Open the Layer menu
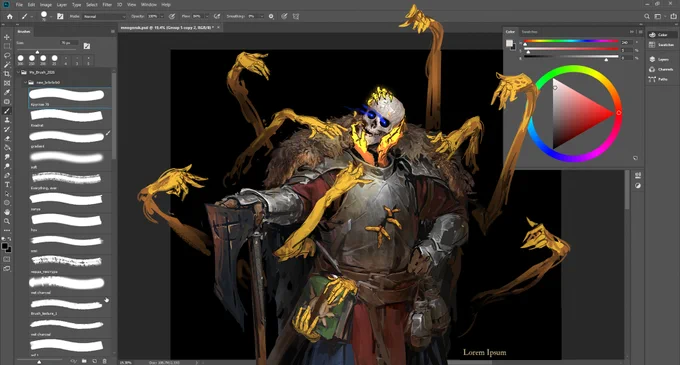Image resolution: width=680 pixels, height=365 pixels. coord(62,5)
